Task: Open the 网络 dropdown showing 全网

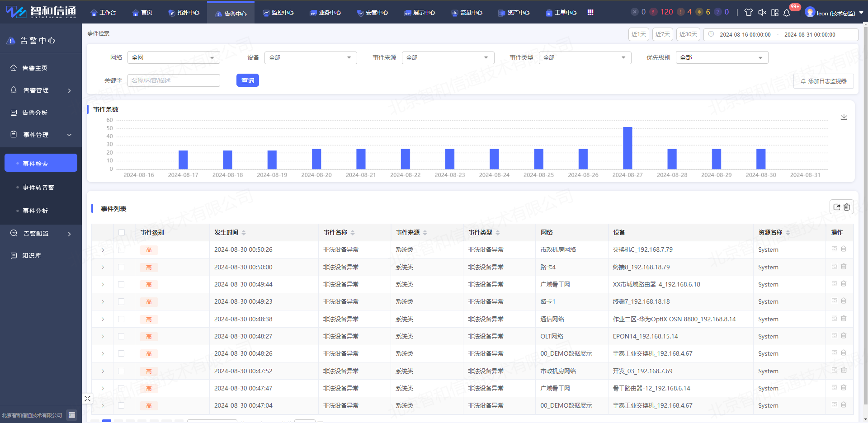Action: [x=174, y=57]
